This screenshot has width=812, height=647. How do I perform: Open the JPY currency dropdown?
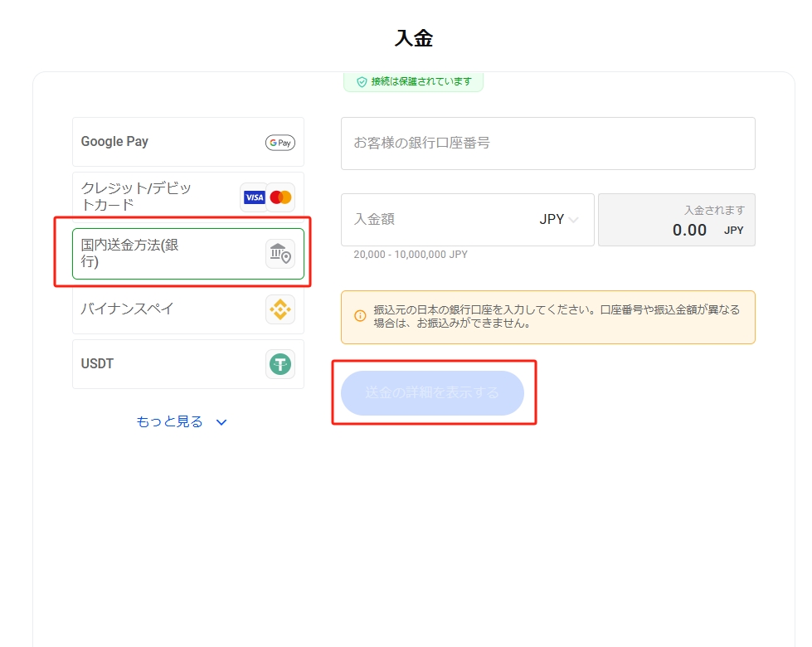click(559, 220)
